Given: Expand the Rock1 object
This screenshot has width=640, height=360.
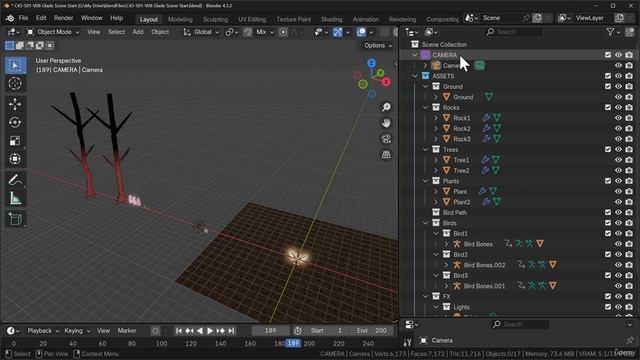Looking at the screenshot, I should [436, 118].
